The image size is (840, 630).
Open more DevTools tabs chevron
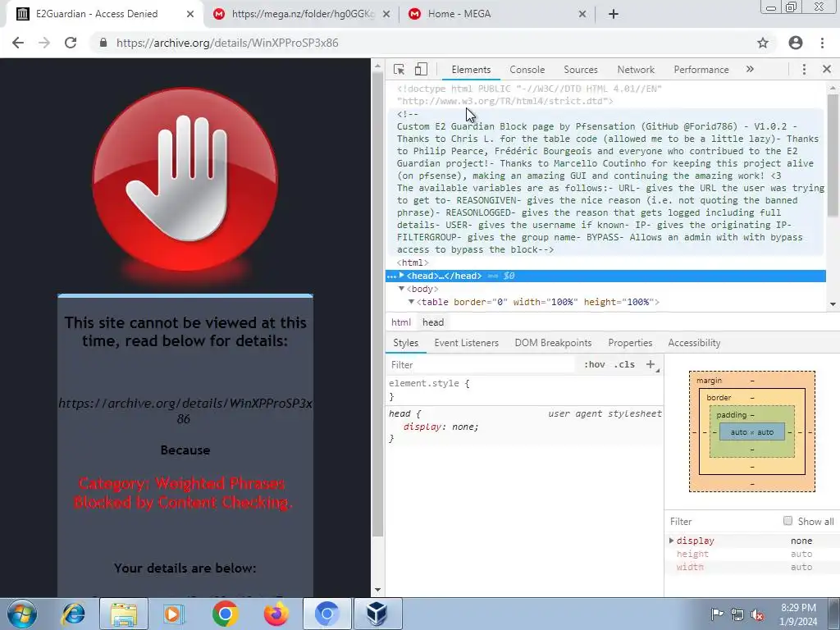coord(750,69)
